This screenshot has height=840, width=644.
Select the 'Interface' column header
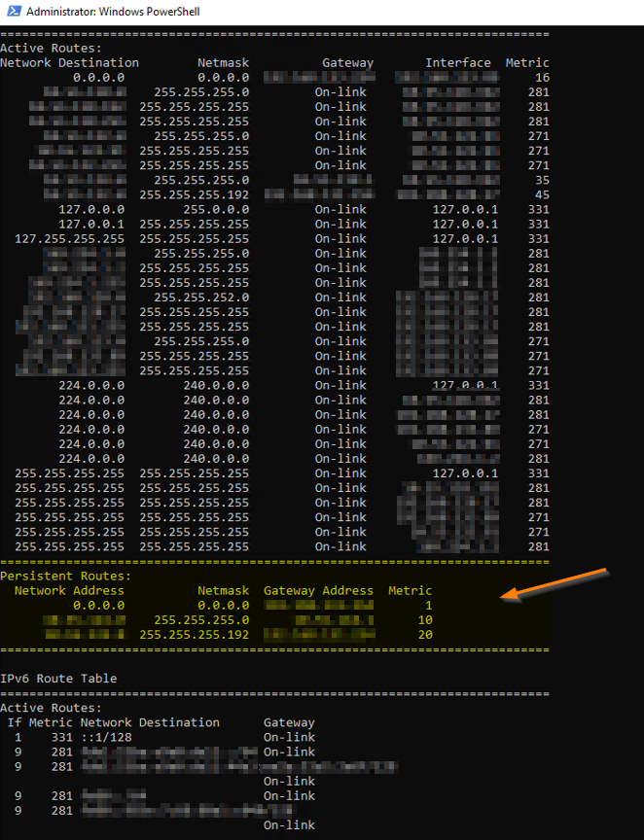(x=458, y=62)
